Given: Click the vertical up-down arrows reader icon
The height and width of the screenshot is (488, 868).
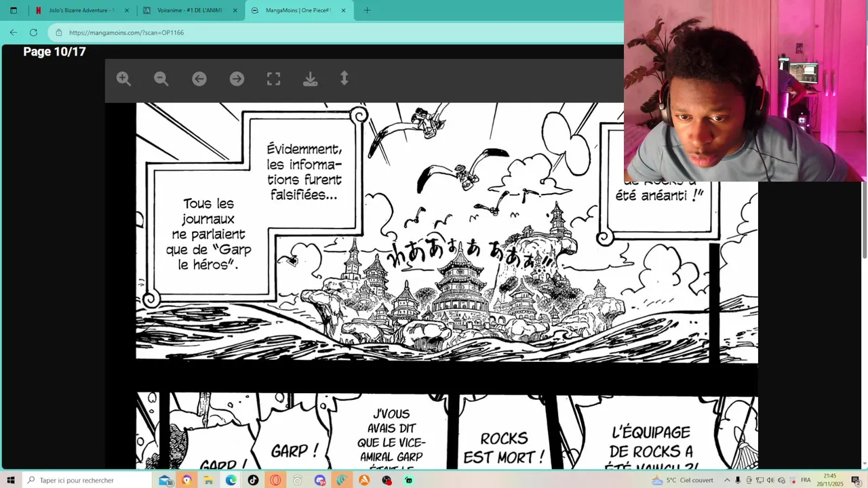Looking at the screenshot, I should (x=344, y=79).
